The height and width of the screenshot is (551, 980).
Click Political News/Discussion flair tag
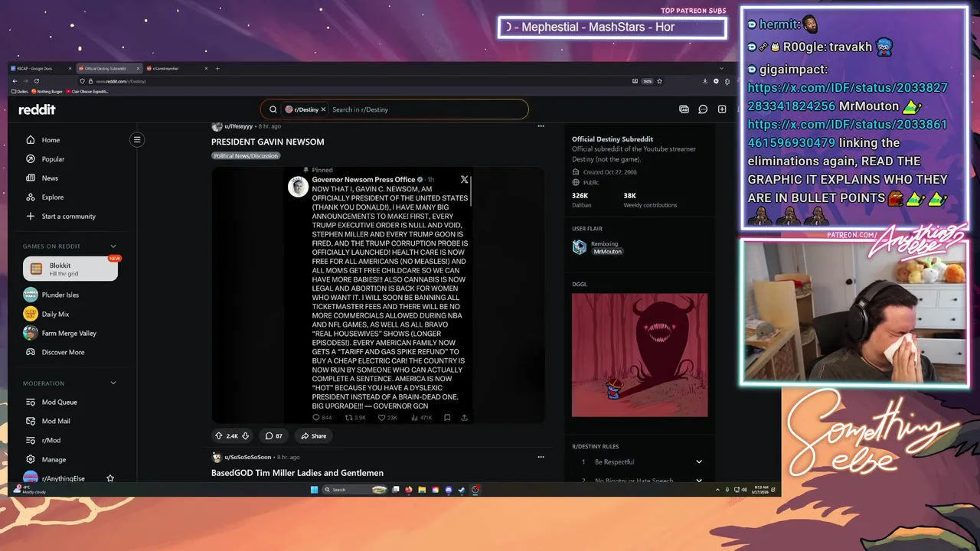[x=246, y=155]
